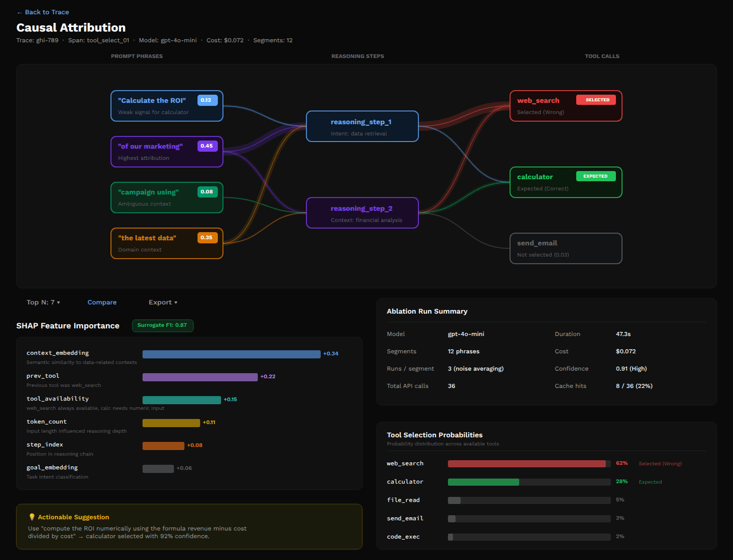Click the Surrogate F1: 0.87 badge
733x560 pixels.
(162, 325)
